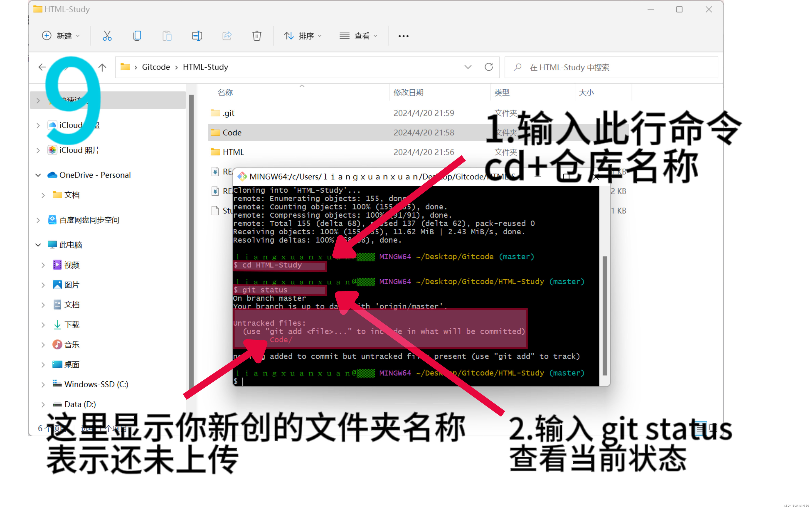Viewport: 812px width, 509px height.
Task: Click the Delete trash icon
Action: click(257, 36)
